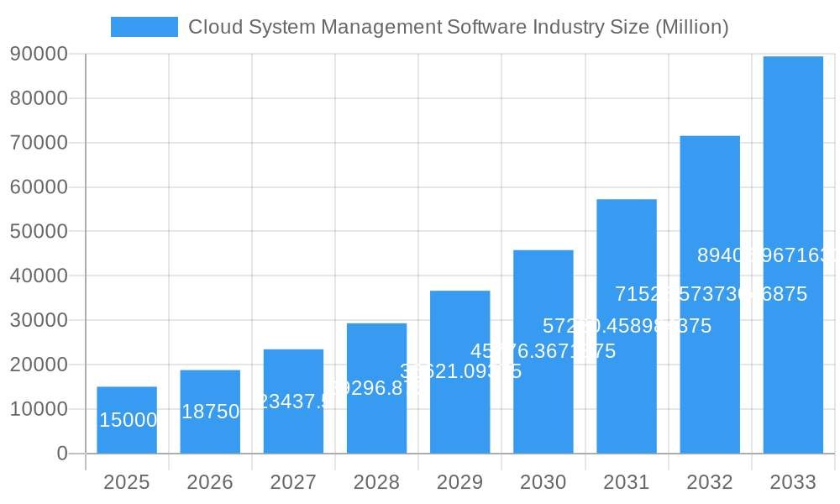Click the 45776.3671875 value label
840x504 pixels.
pos(543,351)
